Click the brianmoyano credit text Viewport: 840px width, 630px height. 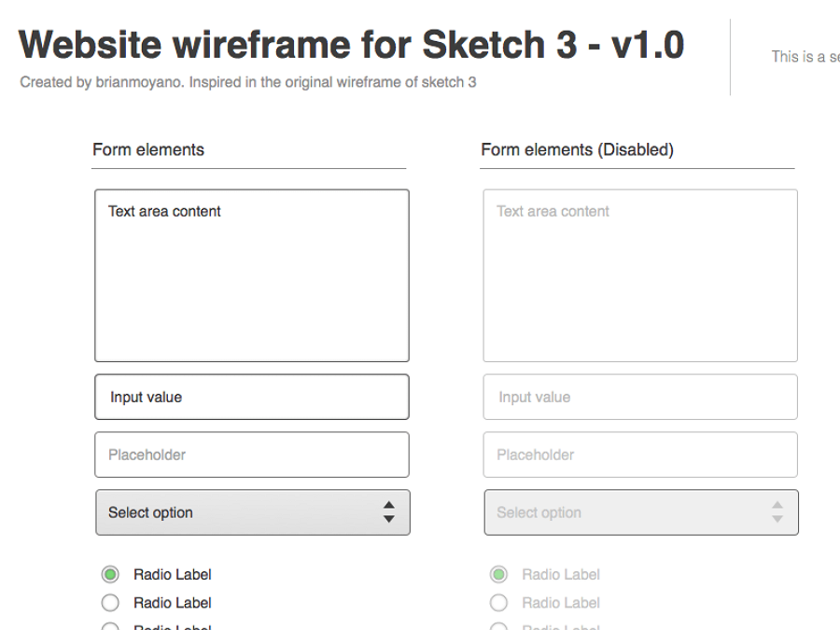[247, 82]
